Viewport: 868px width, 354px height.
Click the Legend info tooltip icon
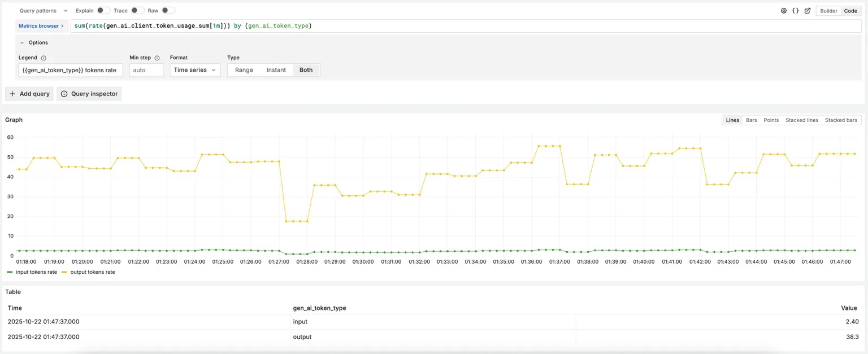coord(44,57)
